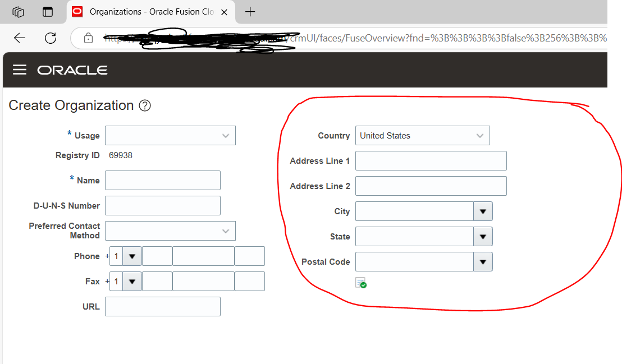Focus the Phone extension field

pos(250,256)
